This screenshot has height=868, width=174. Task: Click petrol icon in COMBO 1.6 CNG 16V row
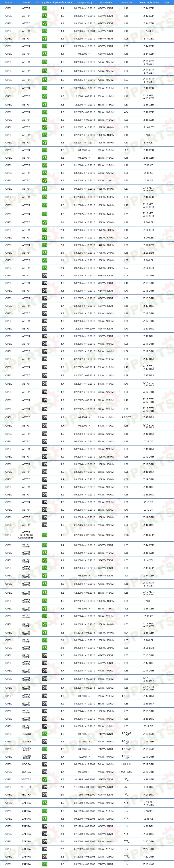pos(44,734)
